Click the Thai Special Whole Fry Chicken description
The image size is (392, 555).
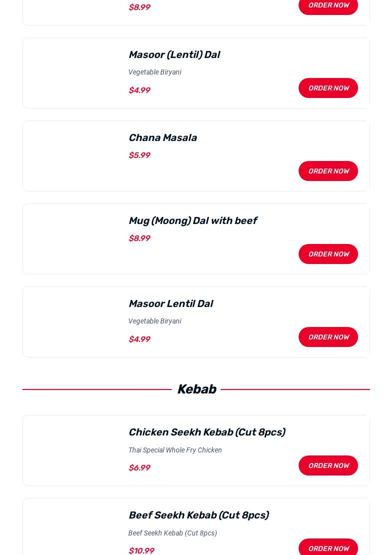pyautogui.click(x=175, y=450)
